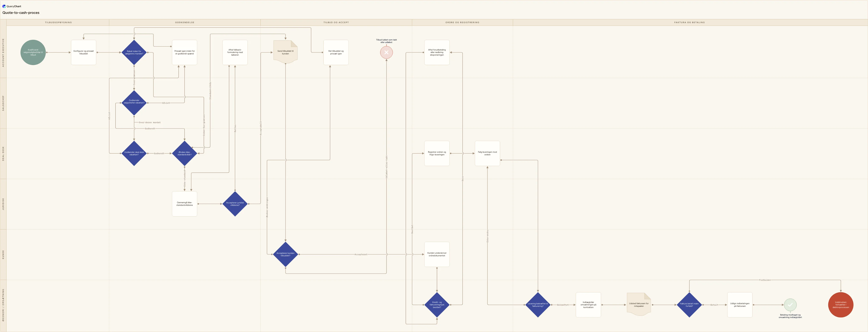
Task: Select the red X 'Tilbud lukket' end event
Action: (x=386, y=52)
